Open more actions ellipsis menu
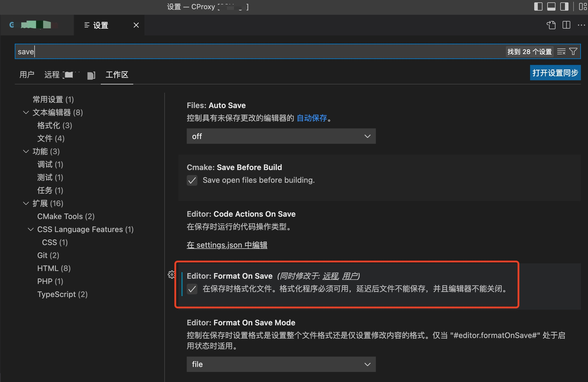This screenshot has width=588, height=382. click(x=581, y=25)
